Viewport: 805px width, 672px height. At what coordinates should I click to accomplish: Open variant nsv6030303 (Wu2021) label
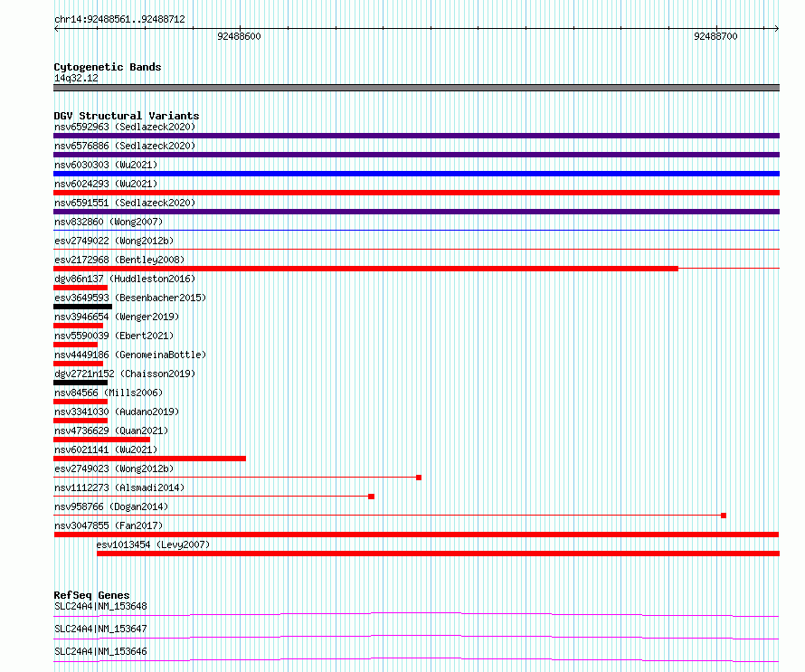(x=106, y=165)
